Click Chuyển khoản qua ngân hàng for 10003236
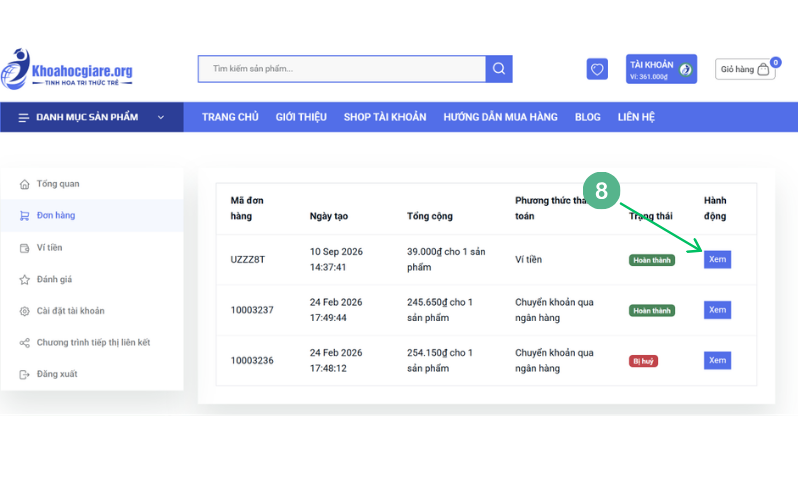This screenshot has width=800, height=500. [x=554, y=360]
